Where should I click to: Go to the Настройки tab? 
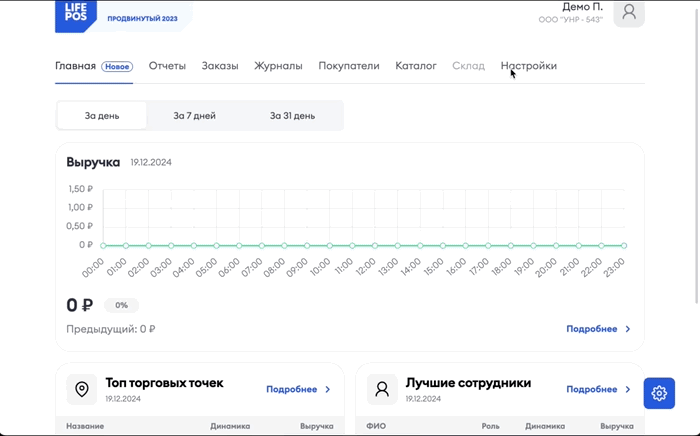tap(529, 66)
